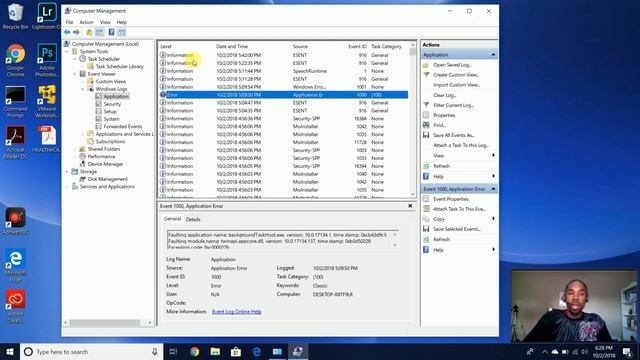
Task: Open the File menu
Action: pos(69,22)
